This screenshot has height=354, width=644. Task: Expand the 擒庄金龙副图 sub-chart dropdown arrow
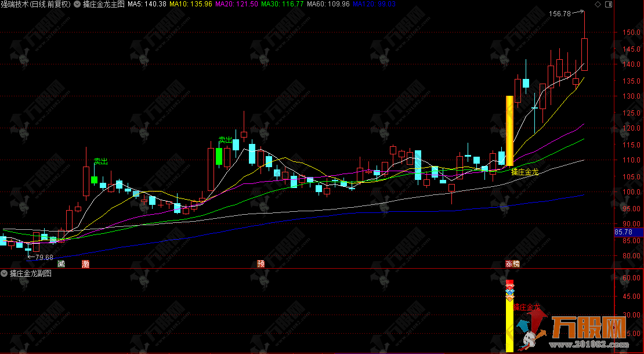(x=4, y=273)
